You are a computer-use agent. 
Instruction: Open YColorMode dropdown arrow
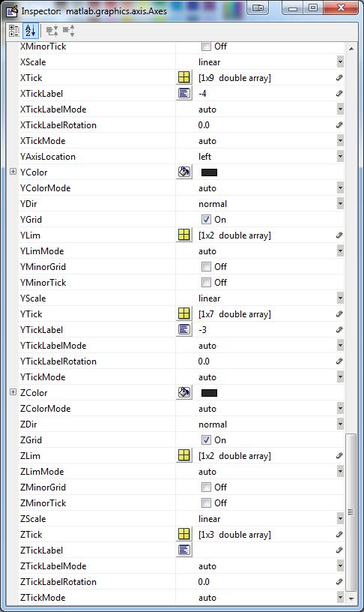[340, 187]
